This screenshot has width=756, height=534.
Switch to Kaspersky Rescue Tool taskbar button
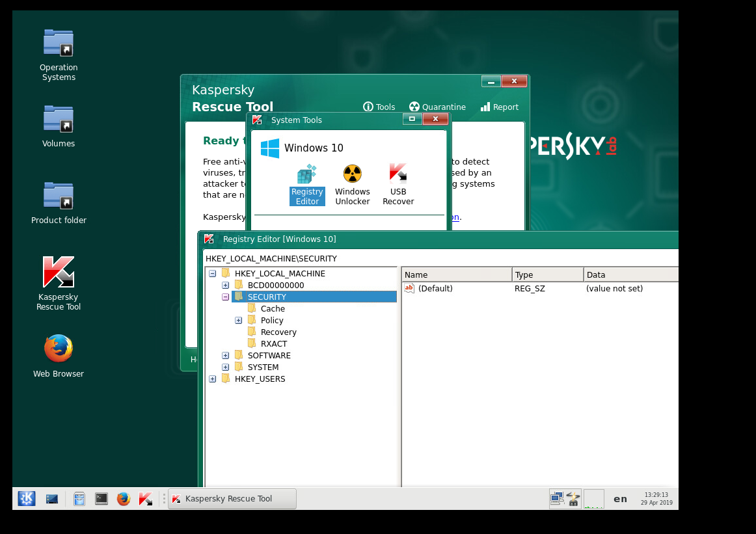tap(232, 499)
